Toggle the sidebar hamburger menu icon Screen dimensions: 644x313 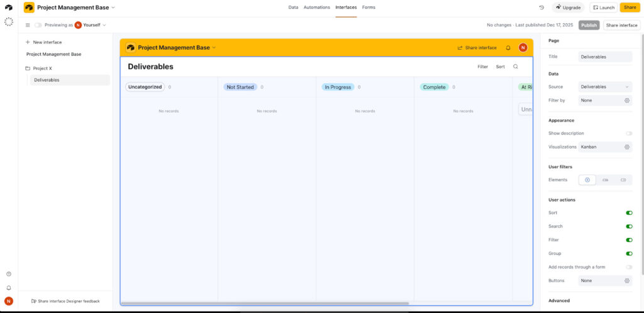[28, 25]
